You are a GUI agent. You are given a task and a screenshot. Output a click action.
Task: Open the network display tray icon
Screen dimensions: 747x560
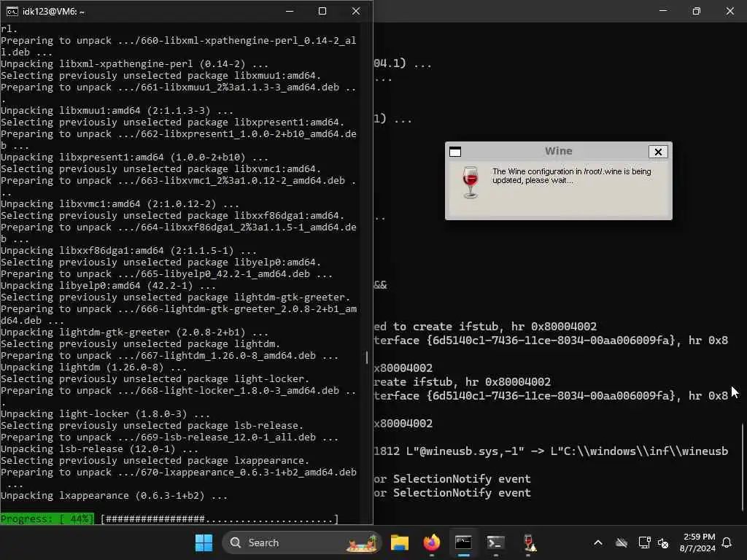(644, 542)
